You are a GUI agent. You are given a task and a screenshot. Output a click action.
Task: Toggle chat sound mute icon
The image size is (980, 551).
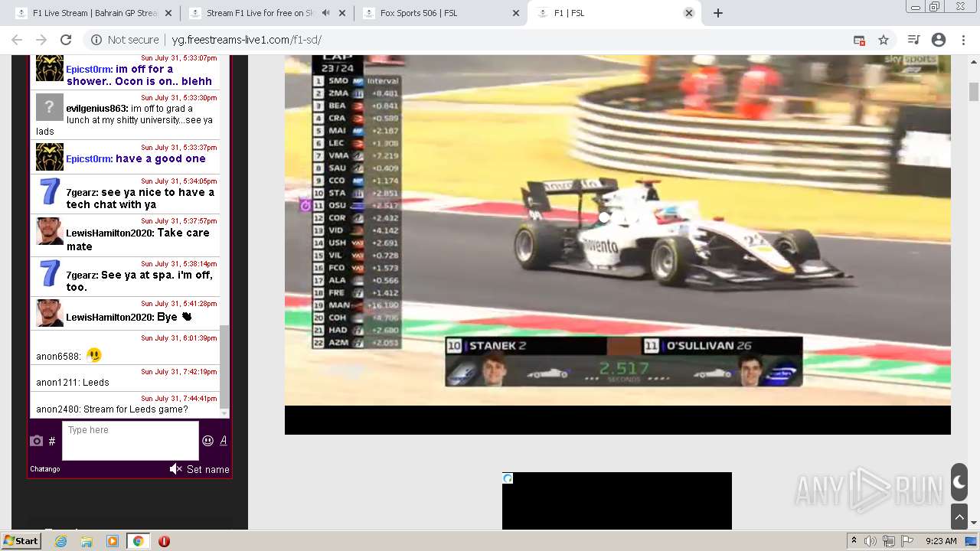[176, 469]
